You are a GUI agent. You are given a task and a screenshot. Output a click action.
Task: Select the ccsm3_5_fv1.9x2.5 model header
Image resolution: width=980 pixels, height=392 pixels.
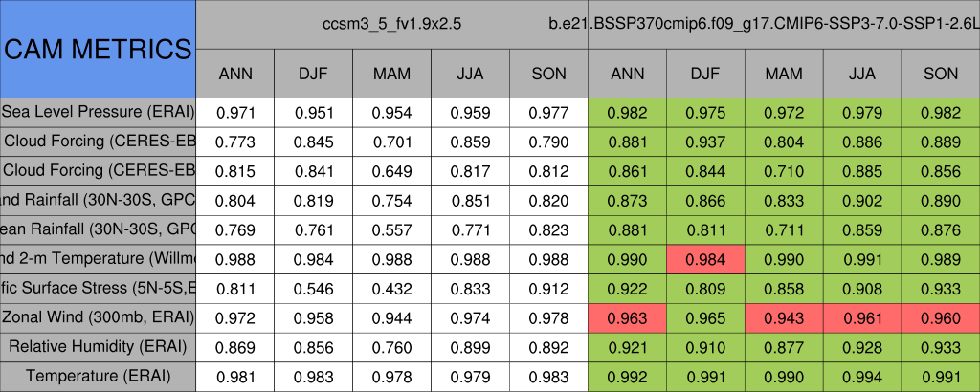[392, 24]
